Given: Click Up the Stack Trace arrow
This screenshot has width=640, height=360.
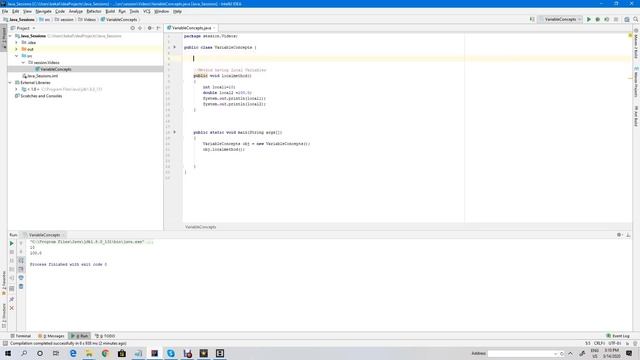Looking at the screenshot, I should pos(21,243).
